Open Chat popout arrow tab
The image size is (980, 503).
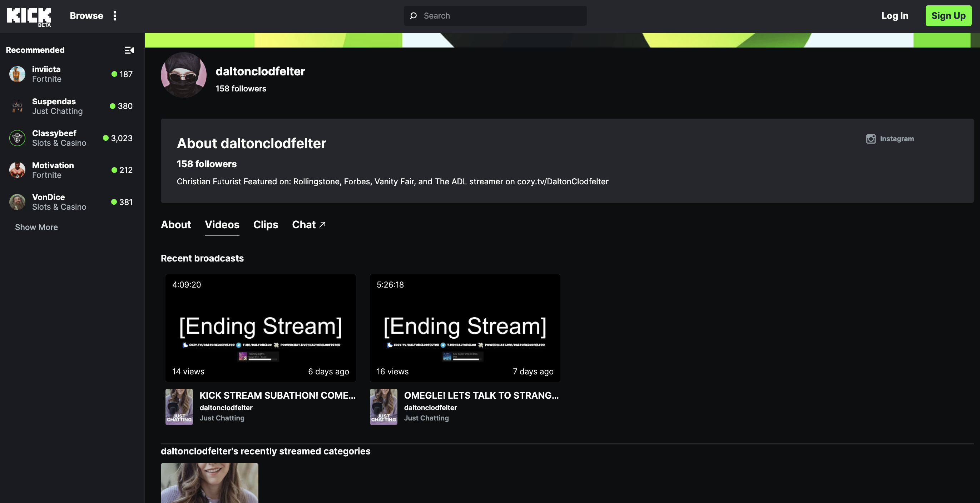[x=308, y=225]
